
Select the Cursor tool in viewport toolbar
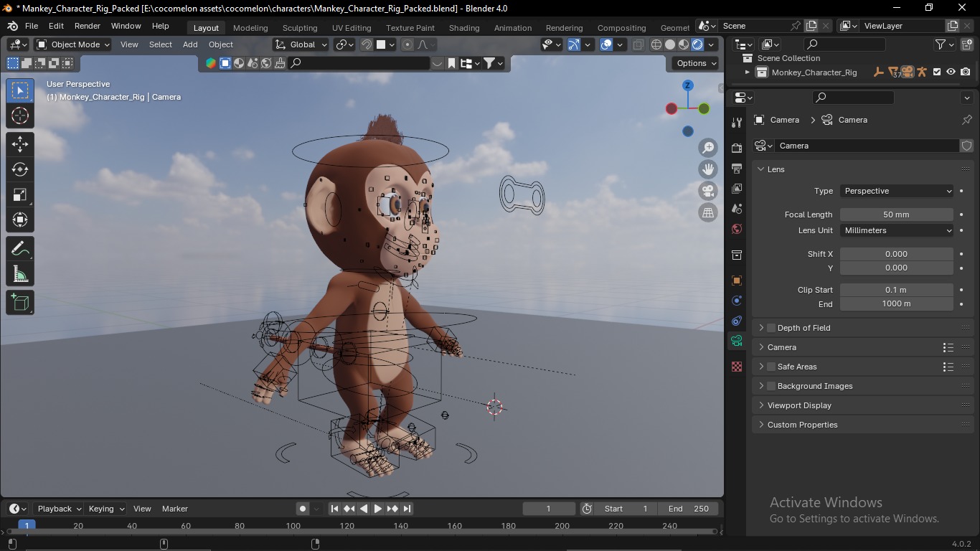tap(20, 116)
